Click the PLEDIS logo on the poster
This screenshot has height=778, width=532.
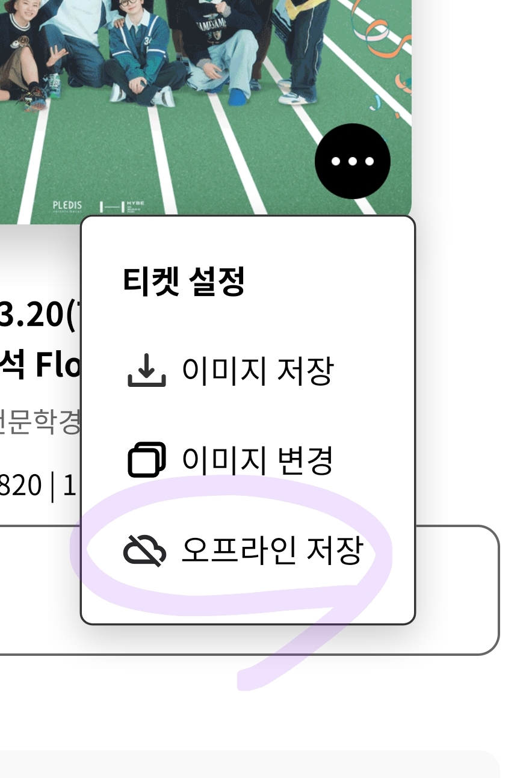pyautogui.click(x=67, y=207)
